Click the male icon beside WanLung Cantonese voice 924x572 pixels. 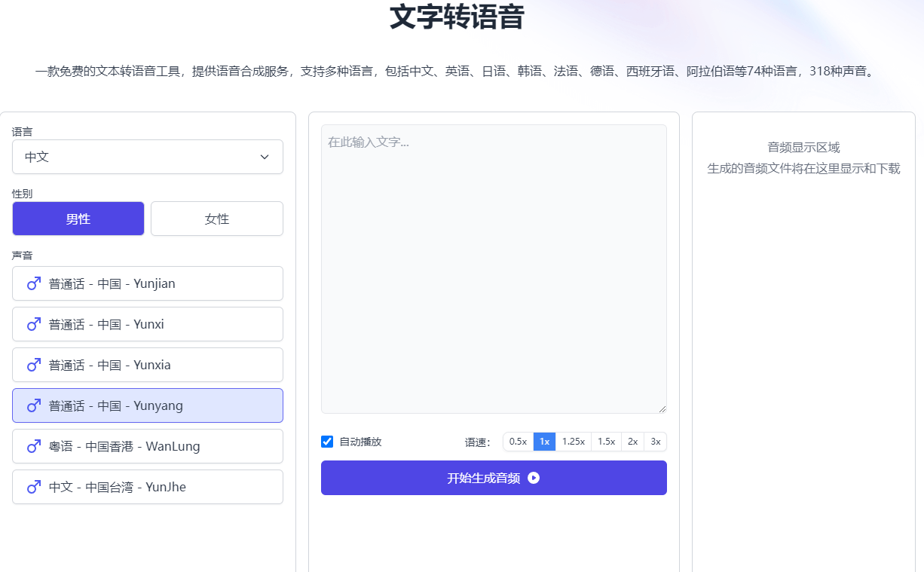(x=32, y=446)
